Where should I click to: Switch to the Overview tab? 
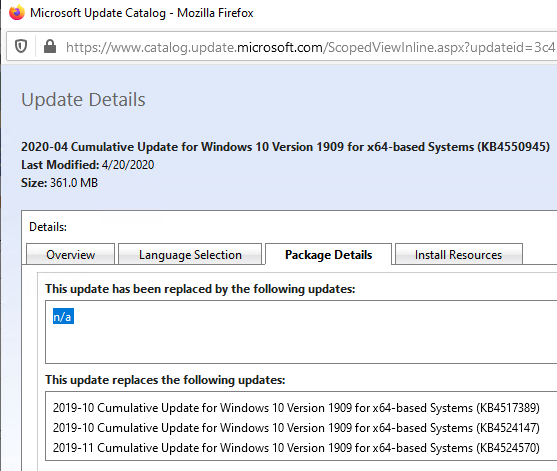pyautogui.click(x=70, y=254)
